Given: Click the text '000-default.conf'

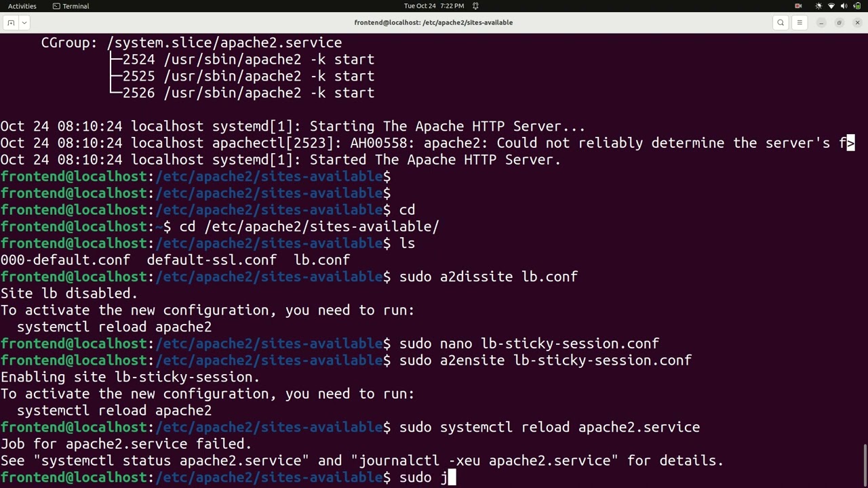Looking at the screenshot, I should click(65, 260).
